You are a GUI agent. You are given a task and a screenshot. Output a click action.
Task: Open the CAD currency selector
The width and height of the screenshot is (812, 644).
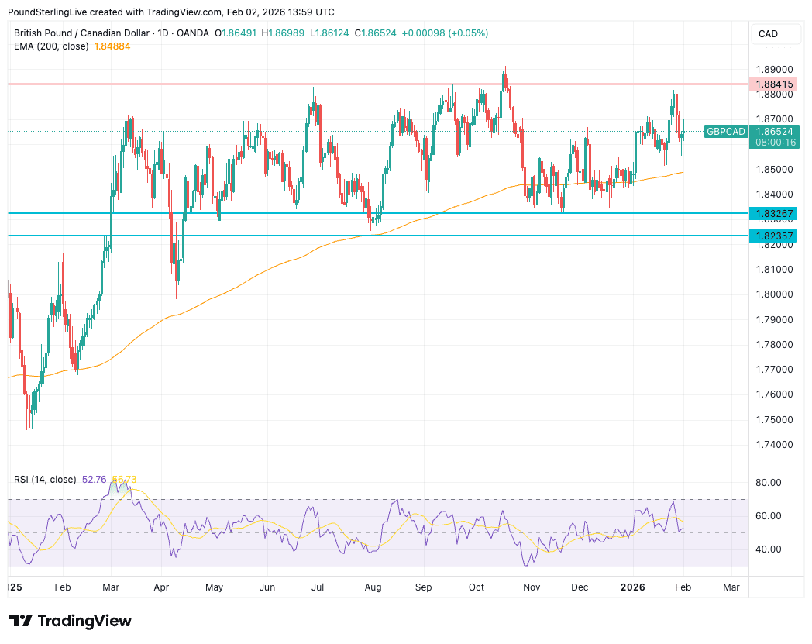pyautogui.click(x=769, y=34)
